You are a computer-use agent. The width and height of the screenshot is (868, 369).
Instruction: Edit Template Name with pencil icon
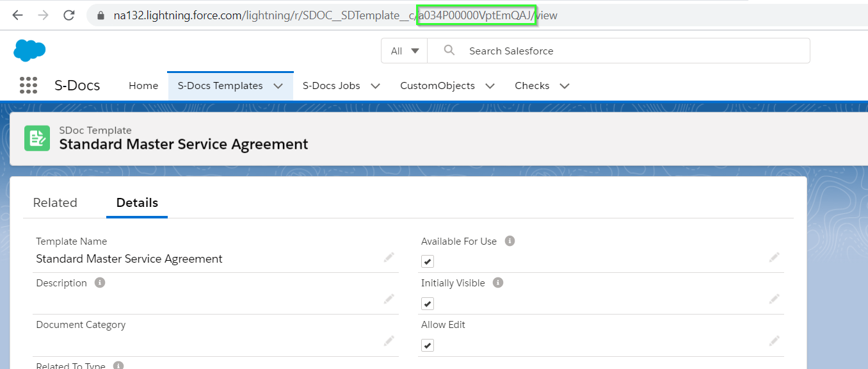coord(389,257)
